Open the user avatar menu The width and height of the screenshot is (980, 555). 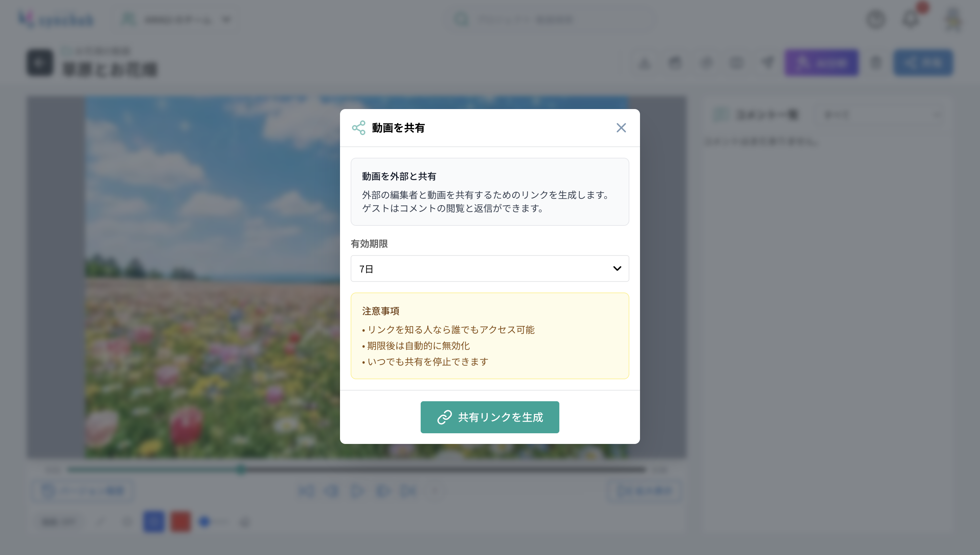pos(953,19)
